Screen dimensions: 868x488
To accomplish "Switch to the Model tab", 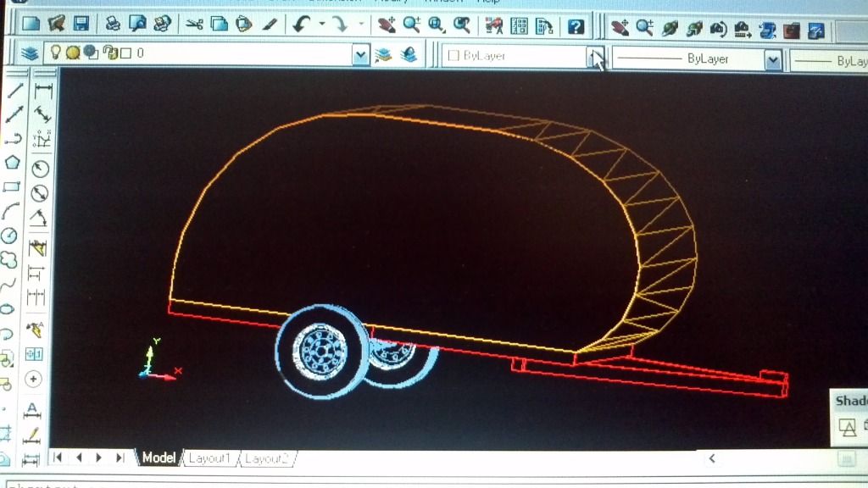I will point(159,457).
